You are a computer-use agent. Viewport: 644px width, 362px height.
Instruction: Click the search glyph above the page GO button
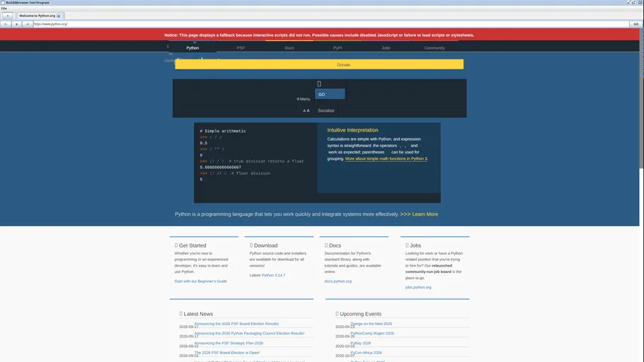tap(319, 83)
